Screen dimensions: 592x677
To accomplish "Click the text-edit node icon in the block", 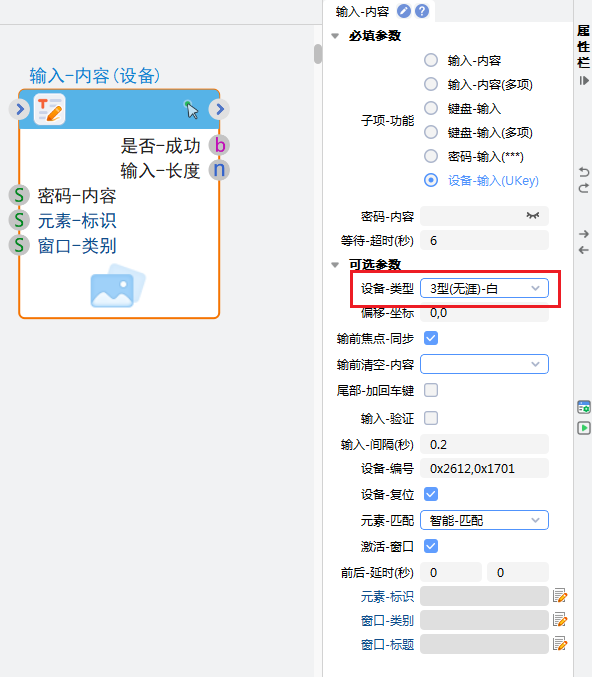I will [50, 109].
